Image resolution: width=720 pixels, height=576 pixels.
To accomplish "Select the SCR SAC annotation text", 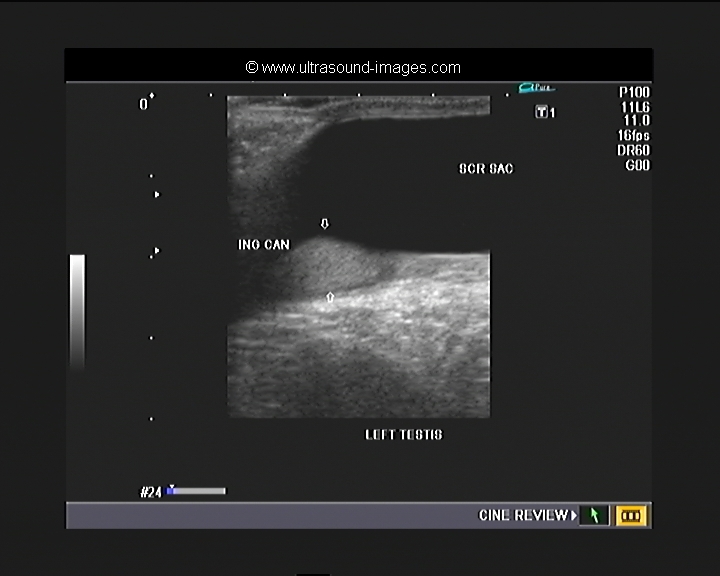I will click(x=485, y=169).
